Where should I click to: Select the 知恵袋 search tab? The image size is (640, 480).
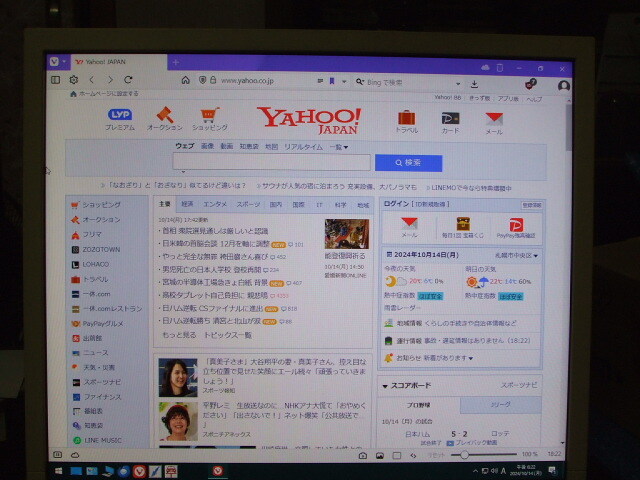pos(249,146)
